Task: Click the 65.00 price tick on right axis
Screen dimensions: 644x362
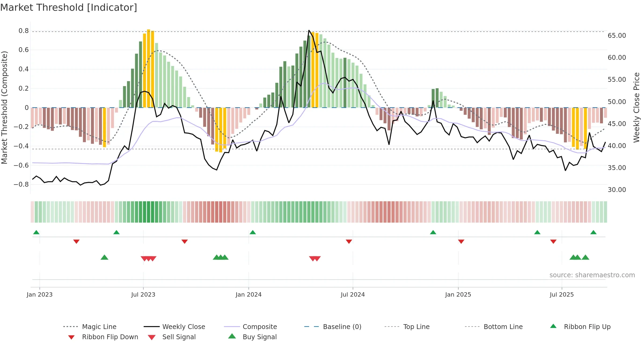Action: tap(617, 36)
